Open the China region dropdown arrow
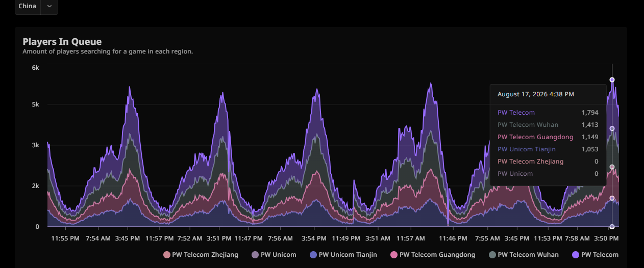Image resolution: width=644 pixels, height=268 pixels. (x=49, y=6)
